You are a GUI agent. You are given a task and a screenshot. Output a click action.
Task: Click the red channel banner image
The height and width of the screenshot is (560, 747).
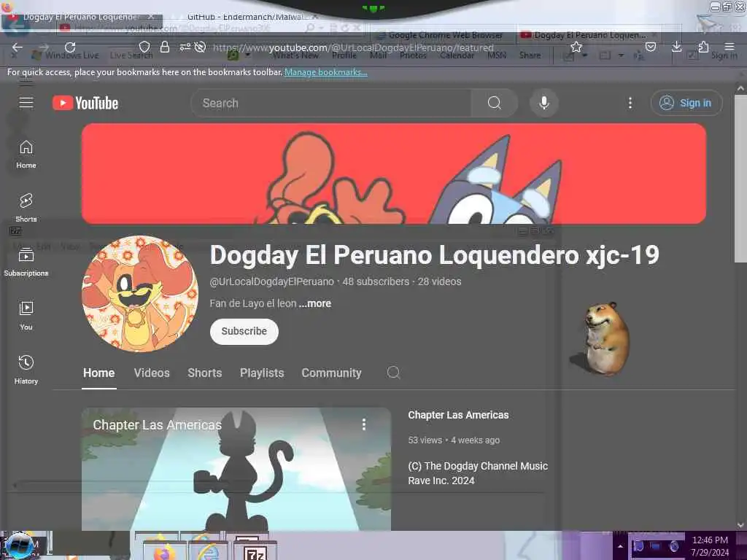click(393, 174)
